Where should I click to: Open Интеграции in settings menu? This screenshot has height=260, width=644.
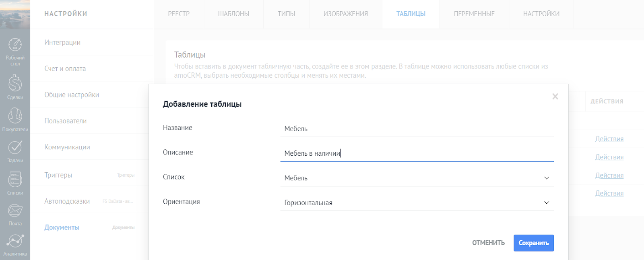[62, 42]
